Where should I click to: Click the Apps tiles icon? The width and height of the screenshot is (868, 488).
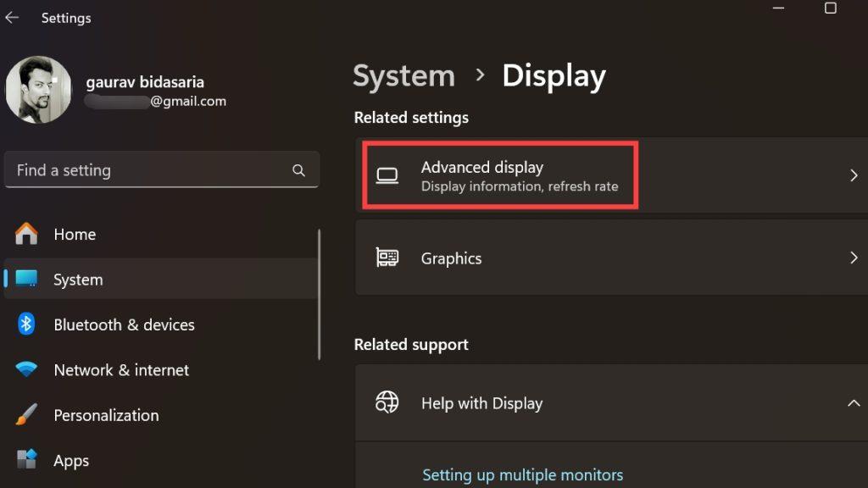click(26, 458)
